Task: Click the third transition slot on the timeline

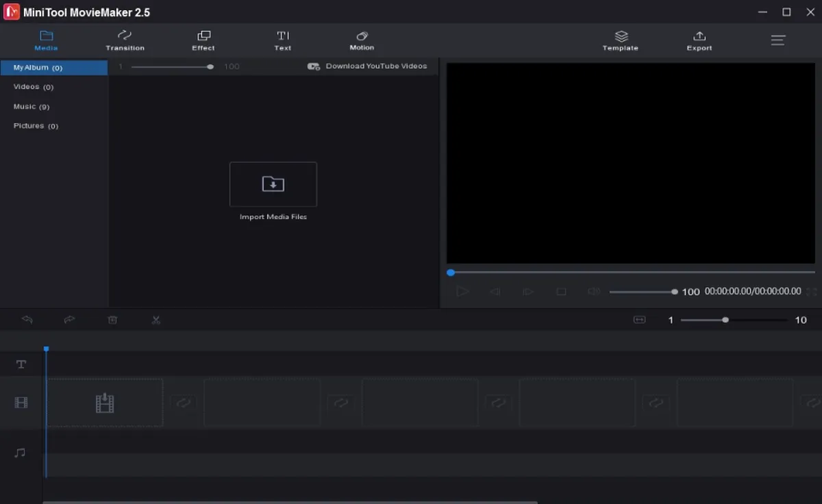Action: pos(499,403)
